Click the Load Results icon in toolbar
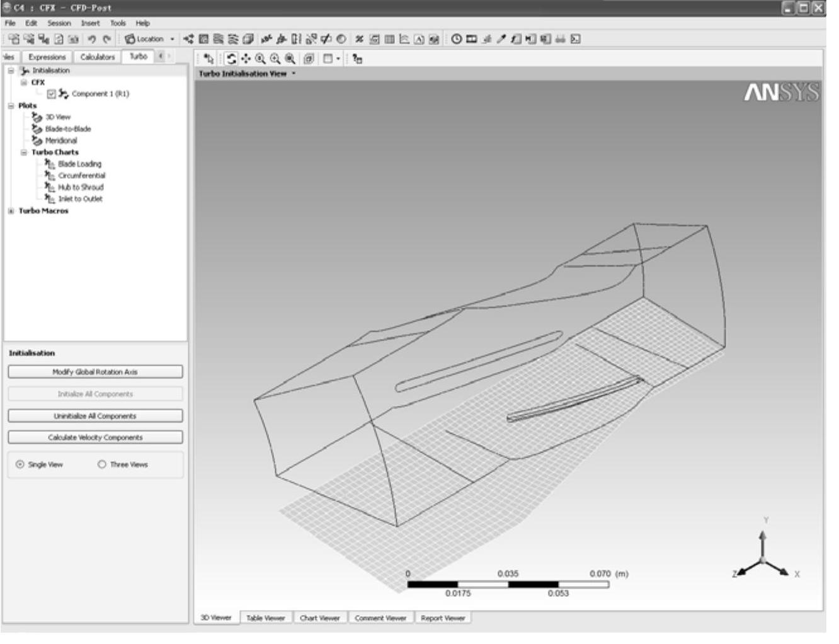Viewport: 839px width, 644px height. (x=14, y=39)
